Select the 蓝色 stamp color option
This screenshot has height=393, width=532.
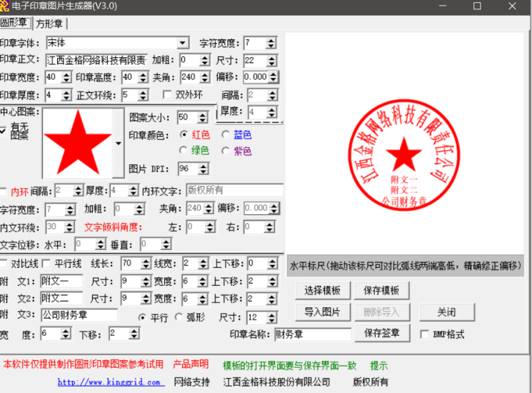coord(226,134)
